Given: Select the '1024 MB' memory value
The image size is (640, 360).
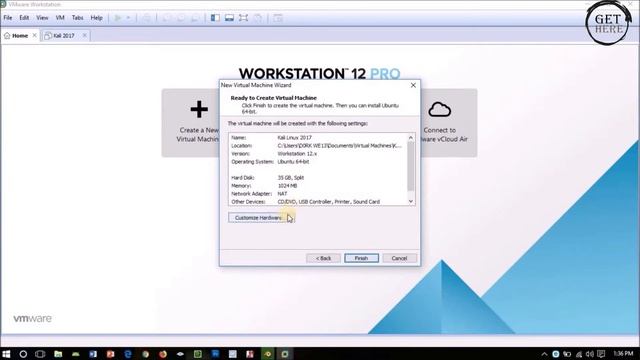Looking at the screenshot, I should [287, 186].
